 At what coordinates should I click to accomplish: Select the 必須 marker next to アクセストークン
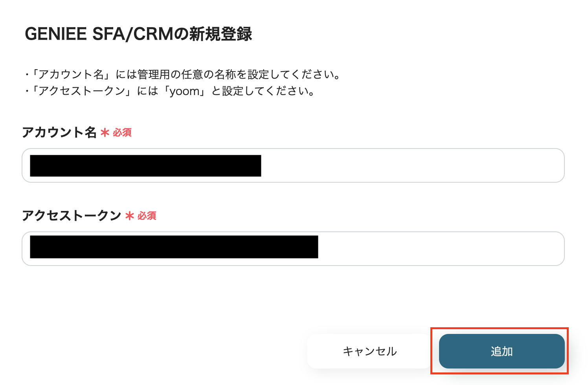click(147, 216)
